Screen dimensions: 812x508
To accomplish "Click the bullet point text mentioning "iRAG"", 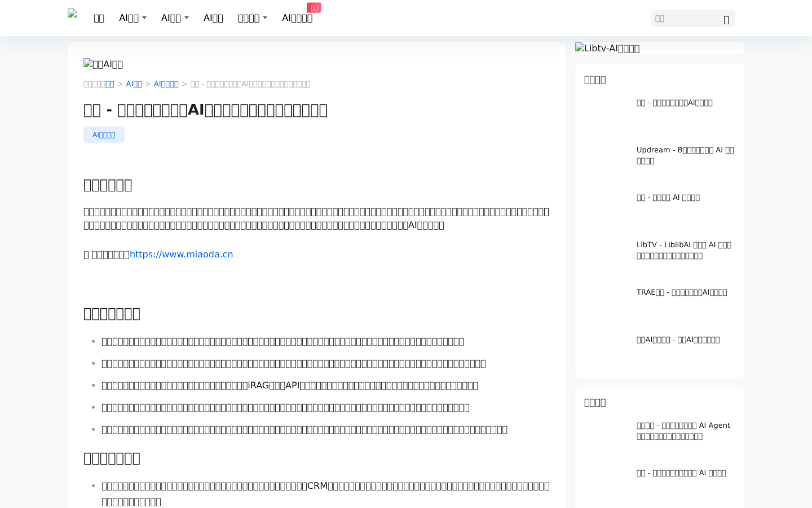I will pyautogui.click(x=290, y=386).
